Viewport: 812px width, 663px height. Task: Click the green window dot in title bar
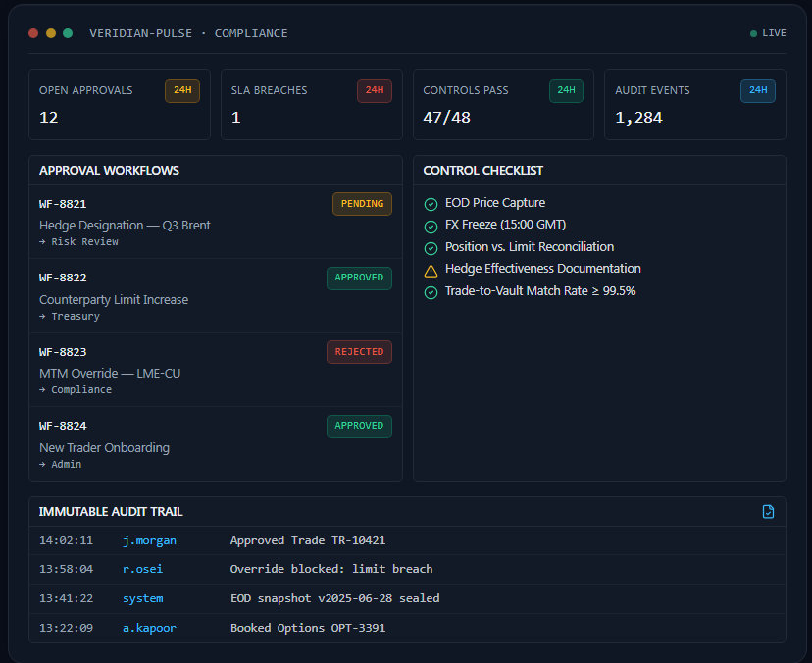(x=68, y=33)
